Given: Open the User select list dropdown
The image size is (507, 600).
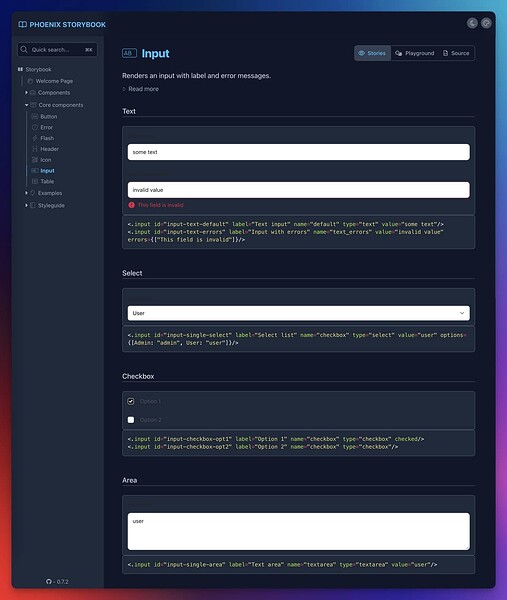Looking at the screenshot, I should pos(298,313).
